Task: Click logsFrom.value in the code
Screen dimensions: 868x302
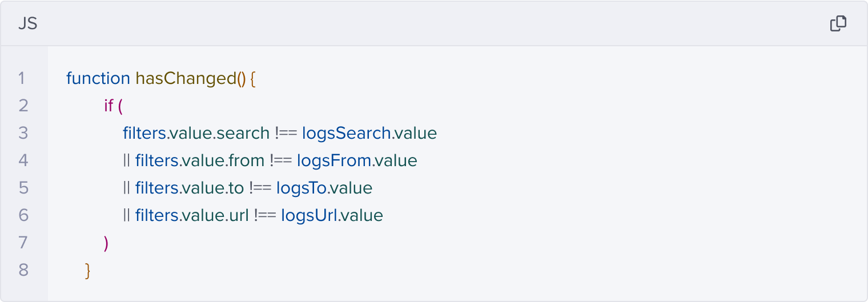Action: pyautogui.click(x=357, y=160)
